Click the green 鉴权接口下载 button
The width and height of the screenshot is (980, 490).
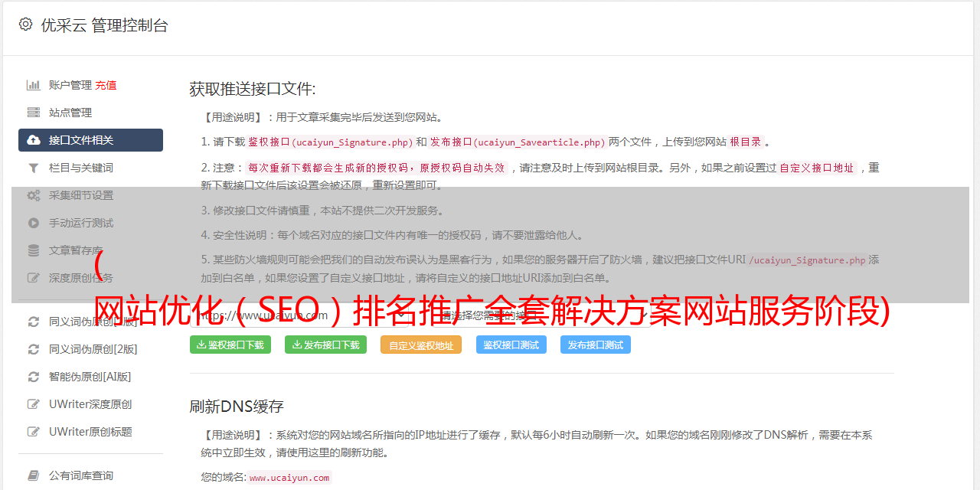(230, 345)
